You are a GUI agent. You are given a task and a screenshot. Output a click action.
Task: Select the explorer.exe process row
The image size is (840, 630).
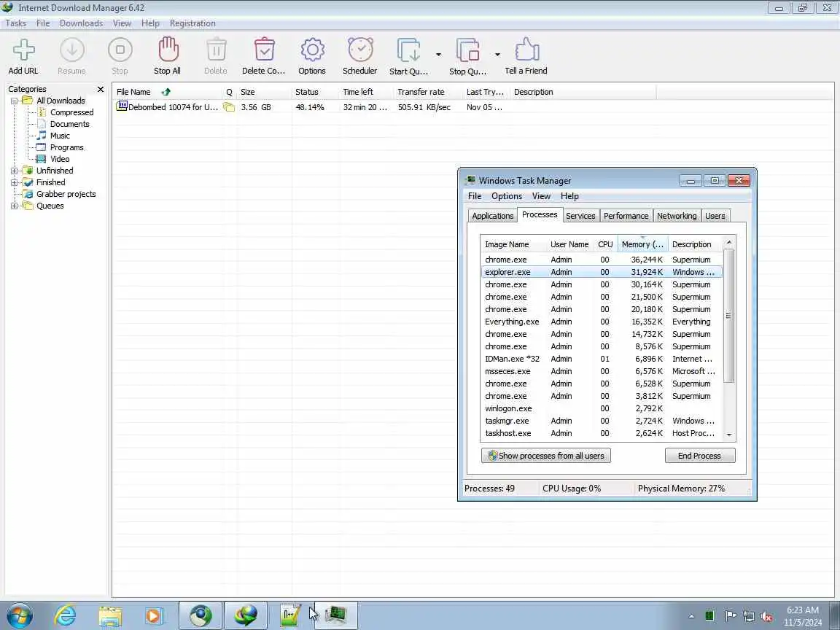click(602, 272)
